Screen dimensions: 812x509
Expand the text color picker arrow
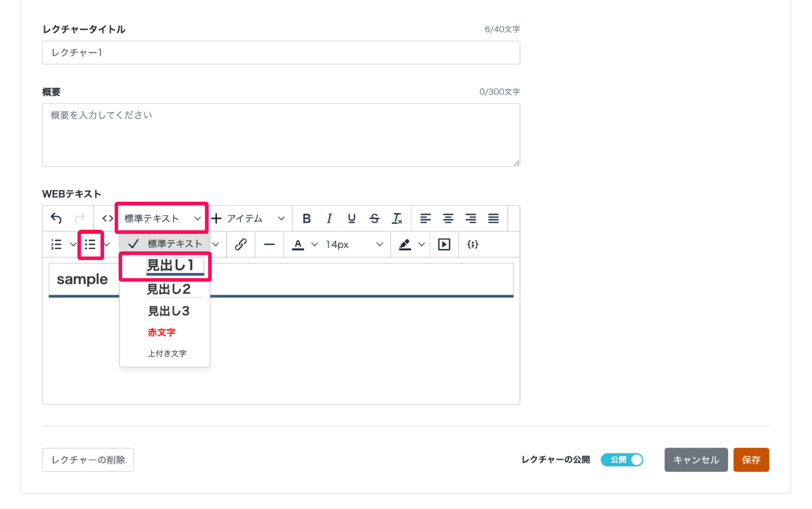[315, 244]
